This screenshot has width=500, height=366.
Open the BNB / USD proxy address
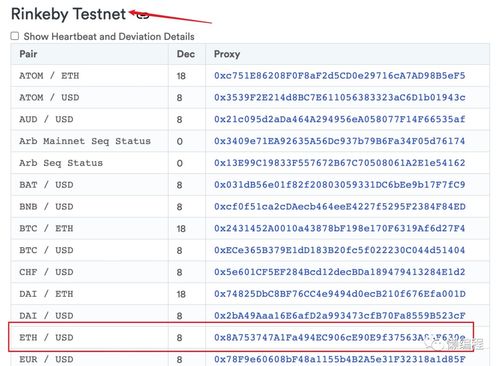tap(339, 207)
